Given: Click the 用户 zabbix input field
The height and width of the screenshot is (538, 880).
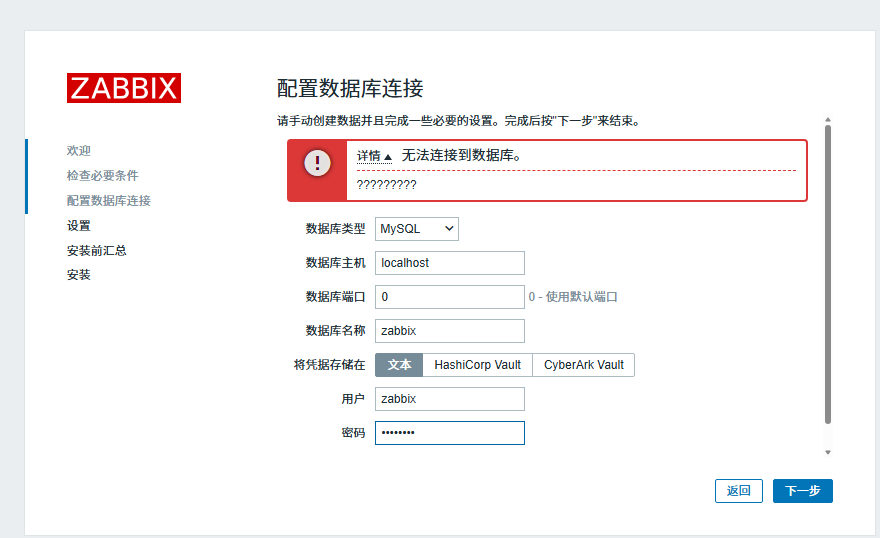Looking at the screenshot, I should [450, 399].
